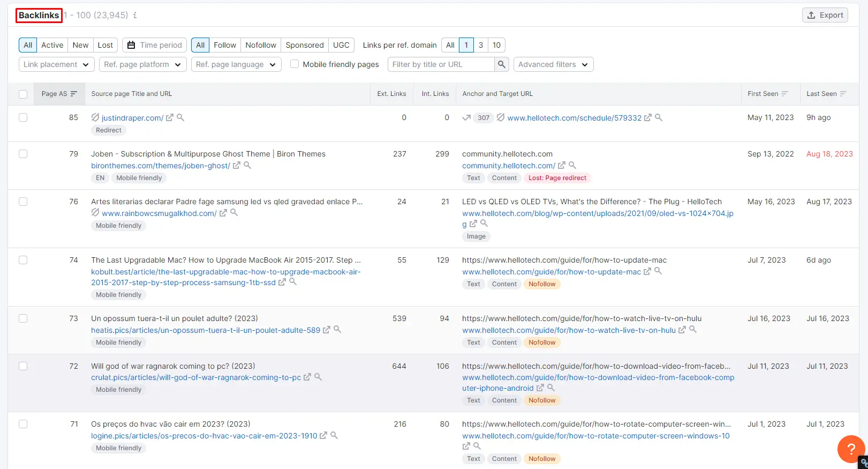
Task: Open external icon for hellotech.com/schedule/579332
Action: click(647, 117)
